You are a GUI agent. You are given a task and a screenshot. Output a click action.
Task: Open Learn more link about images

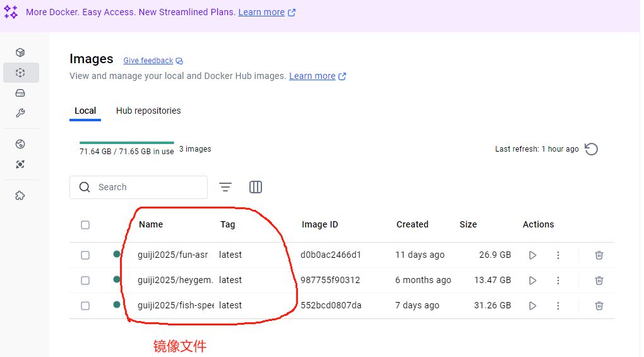pos(312,76)
